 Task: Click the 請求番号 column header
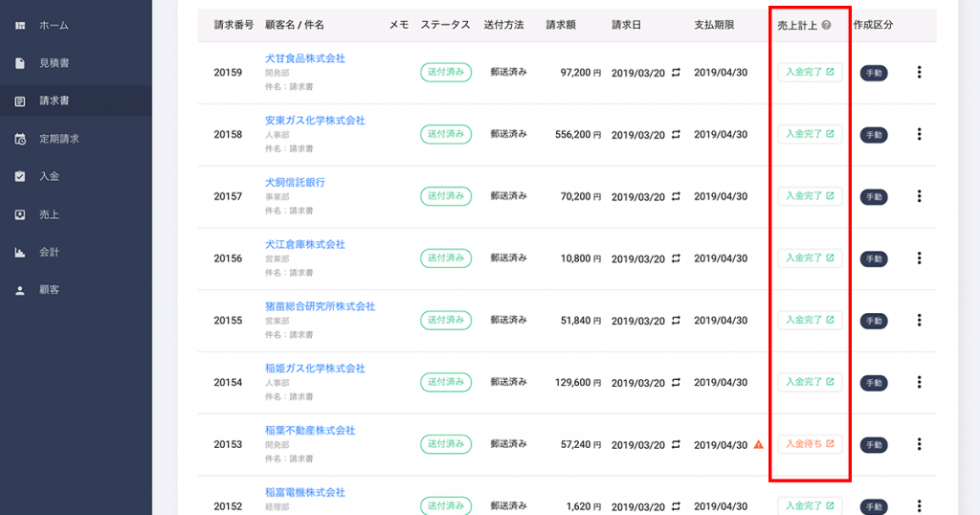[234, 25]
